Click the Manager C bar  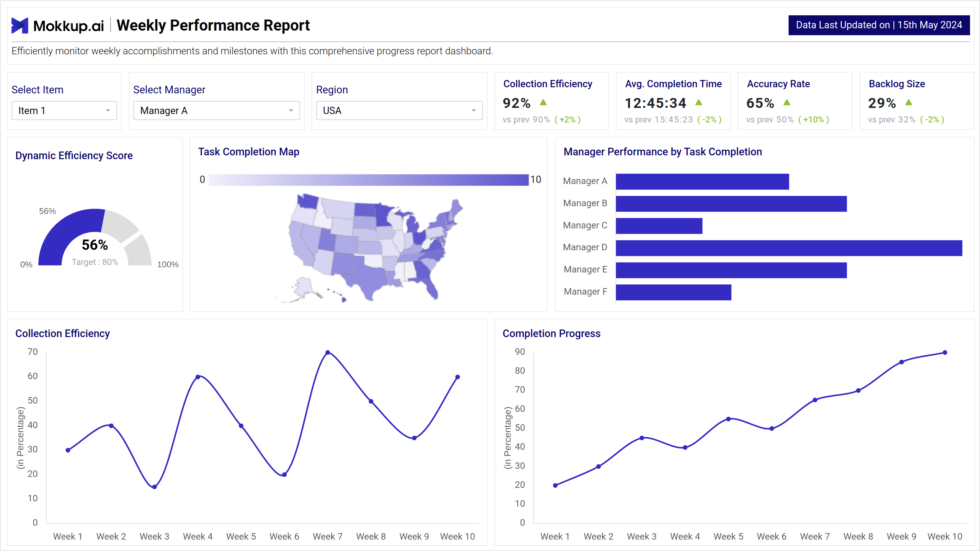[x=659, y=226]
